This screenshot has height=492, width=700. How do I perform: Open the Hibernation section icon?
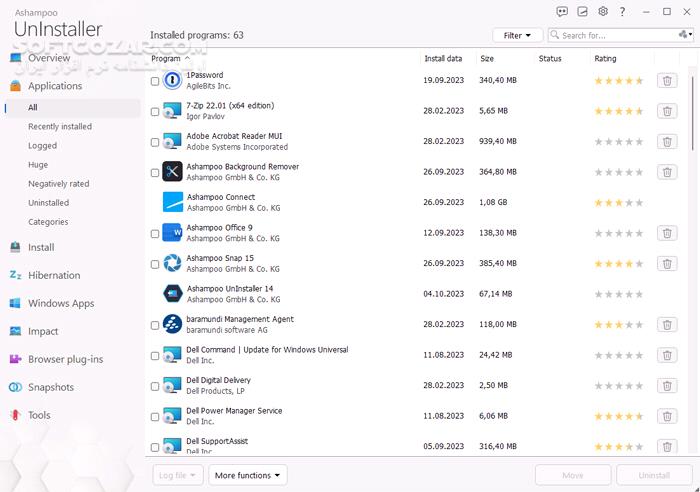tap(15, 275)
